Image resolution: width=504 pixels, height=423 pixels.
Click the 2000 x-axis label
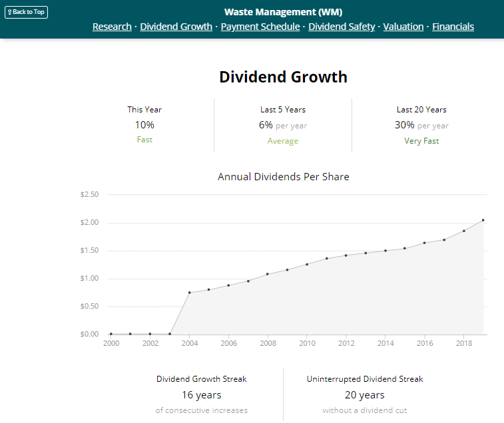[111, 343]
